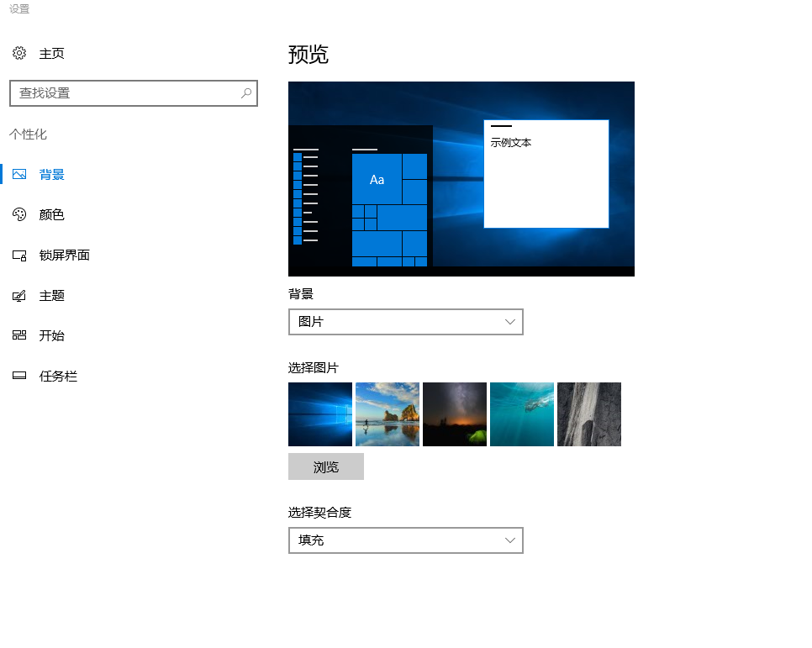Screen dimensions: 812x648
Task: Select the night sky tent wallpaper thumbnail
Action: (455, 414)
